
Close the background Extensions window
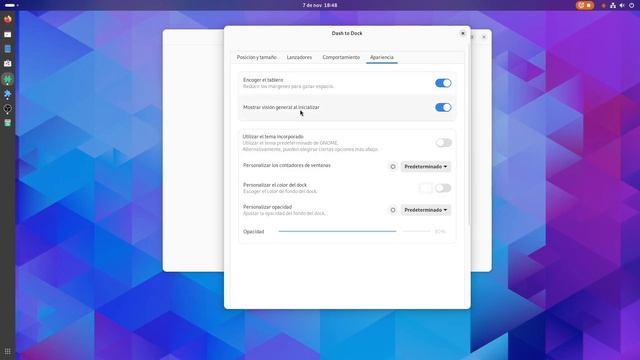point(484,37)
